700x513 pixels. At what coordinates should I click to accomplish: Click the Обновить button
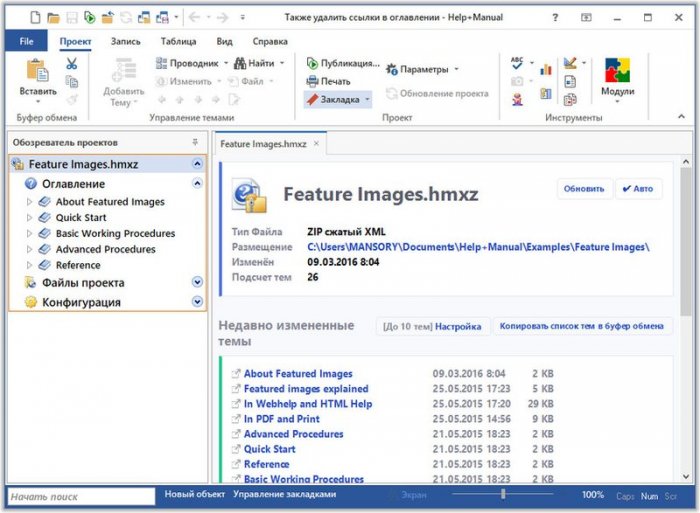[583, 189]
